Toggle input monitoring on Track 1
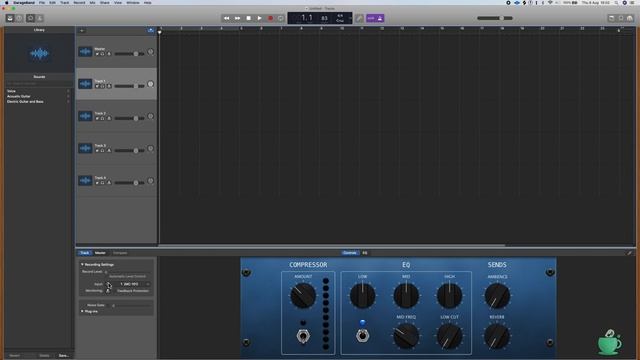 (109, 86)
